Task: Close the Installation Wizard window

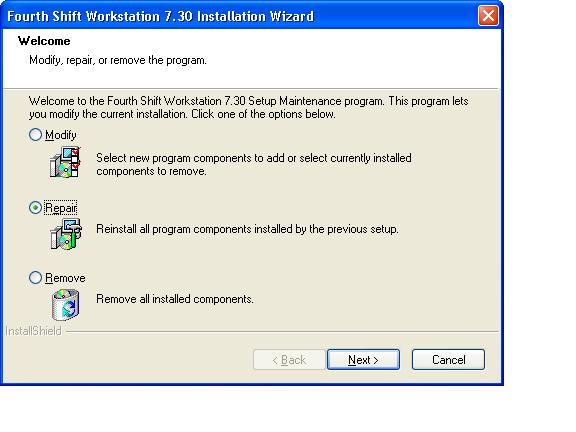Action: point(488,16)
